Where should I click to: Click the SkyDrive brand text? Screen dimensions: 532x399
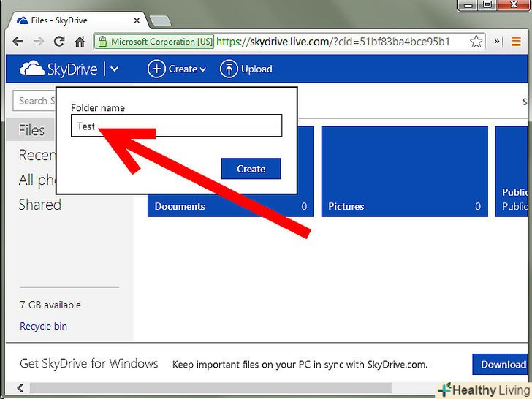(x=72, y=69)
